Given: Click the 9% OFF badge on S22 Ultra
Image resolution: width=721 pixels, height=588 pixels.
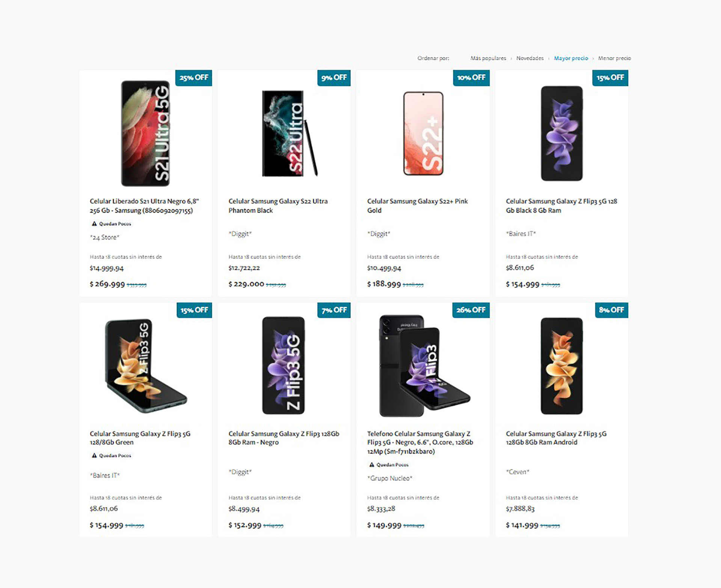Looking at the screenshot, I should coord(334,78).
